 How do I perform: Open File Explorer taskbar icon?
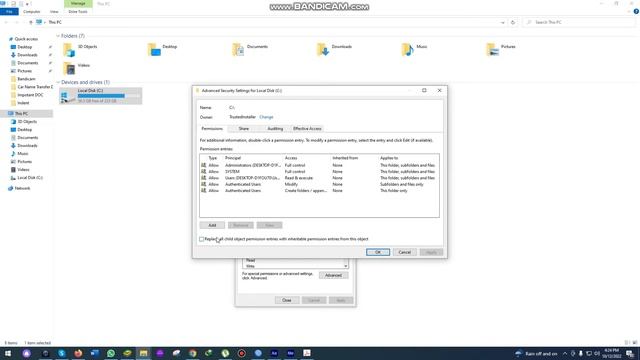(x=143, y=353)
